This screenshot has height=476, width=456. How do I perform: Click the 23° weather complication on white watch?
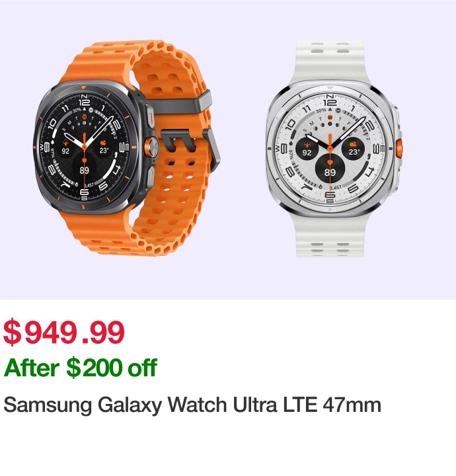tap(353, 149)
